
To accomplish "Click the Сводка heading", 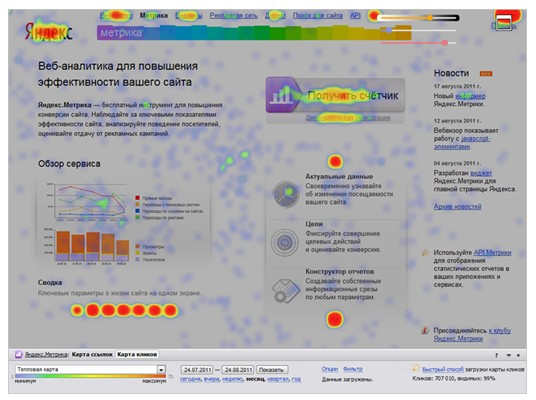I will [x=50, y=283].
